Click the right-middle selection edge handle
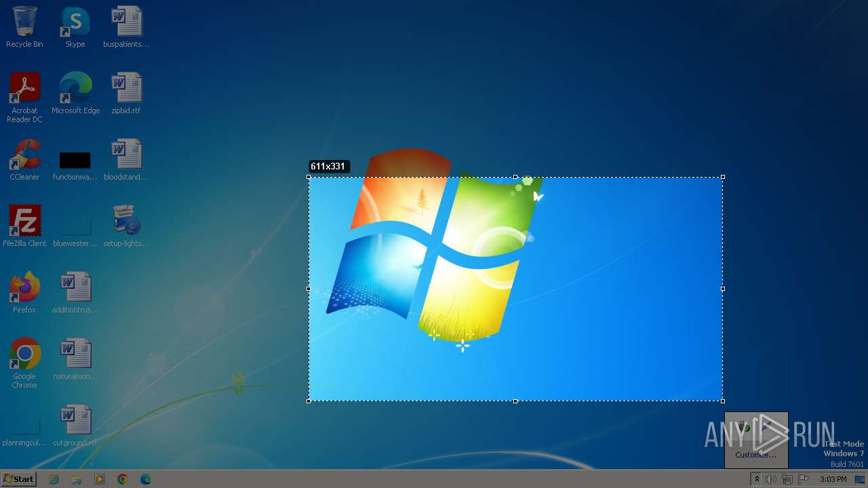This screenshot has width=868, height=488. coord(723,289)
